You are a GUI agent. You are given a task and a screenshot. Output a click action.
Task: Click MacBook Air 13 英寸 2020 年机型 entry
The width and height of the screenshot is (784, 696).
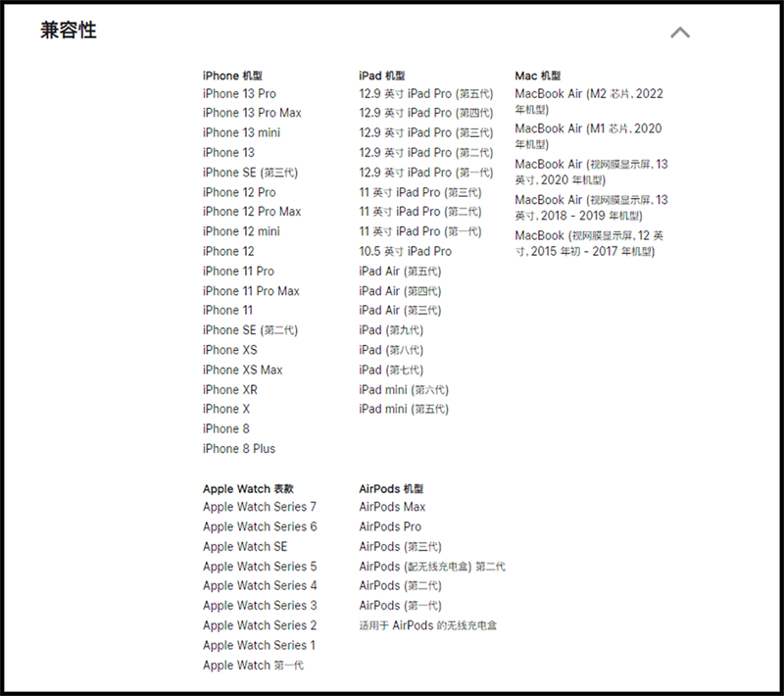click(x=592, y=172)
